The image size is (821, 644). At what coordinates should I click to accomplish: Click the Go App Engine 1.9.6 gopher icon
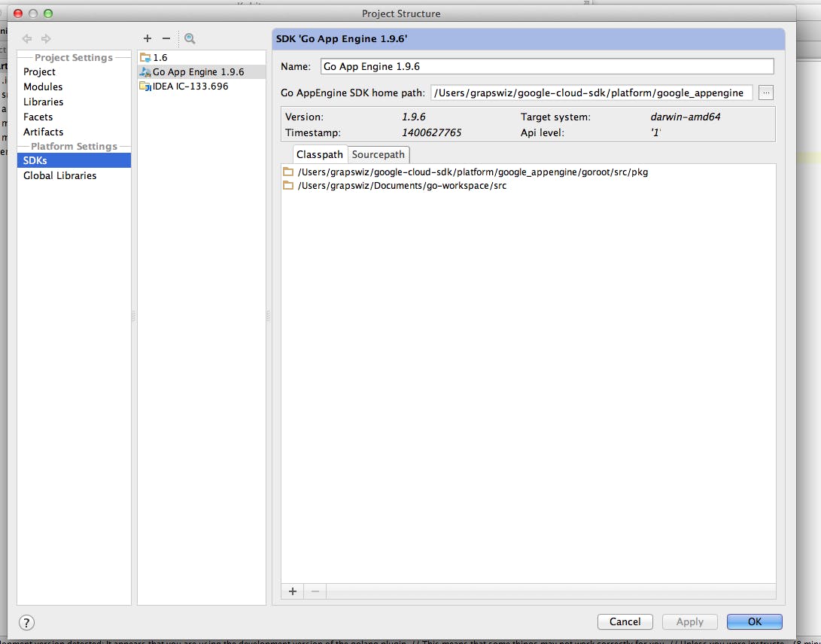coord(145,71)
